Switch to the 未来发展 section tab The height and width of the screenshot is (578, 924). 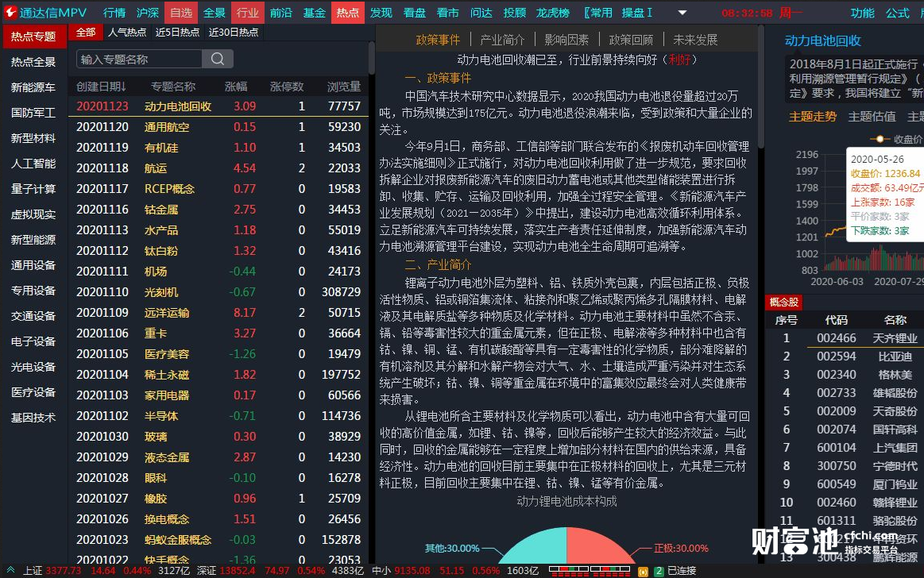click(695, 40)
